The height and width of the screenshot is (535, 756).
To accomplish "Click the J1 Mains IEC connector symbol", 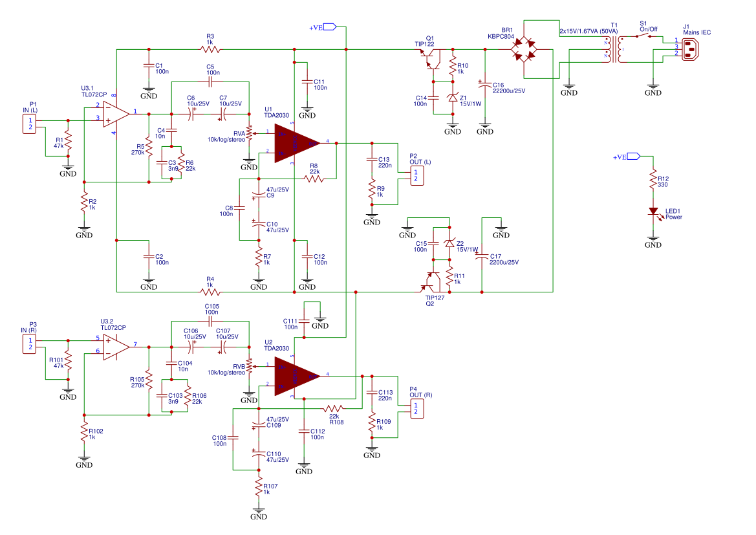I will (691, 49).
